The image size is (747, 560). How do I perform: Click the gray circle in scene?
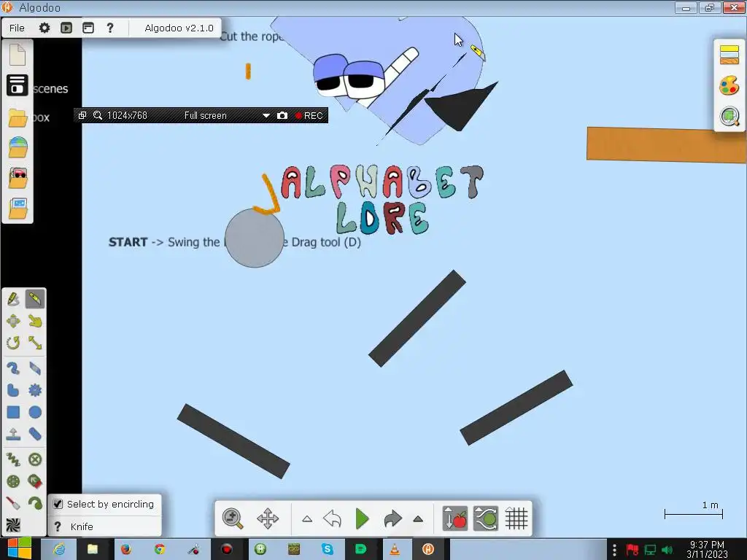pyautogui.click(x=255, y=238)
